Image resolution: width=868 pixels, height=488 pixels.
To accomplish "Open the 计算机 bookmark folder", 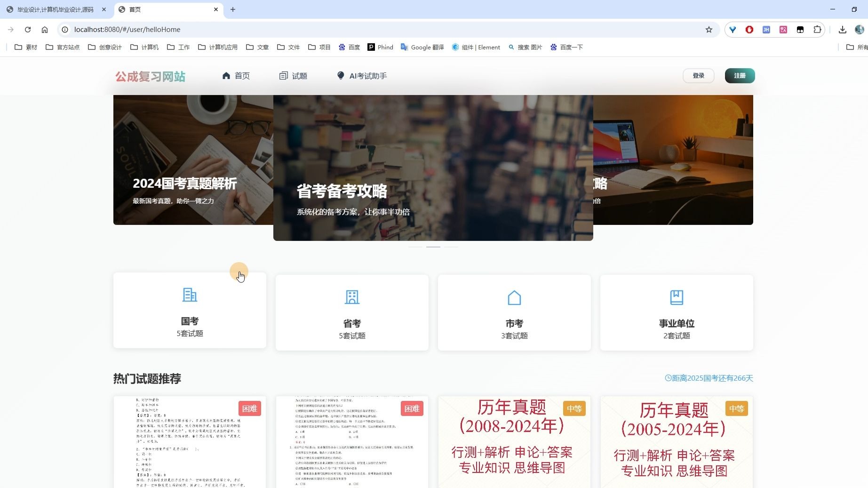I will 144,47.
